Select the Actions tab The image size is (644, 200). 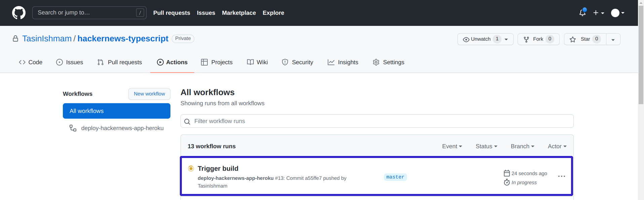(x=172, y=62)
